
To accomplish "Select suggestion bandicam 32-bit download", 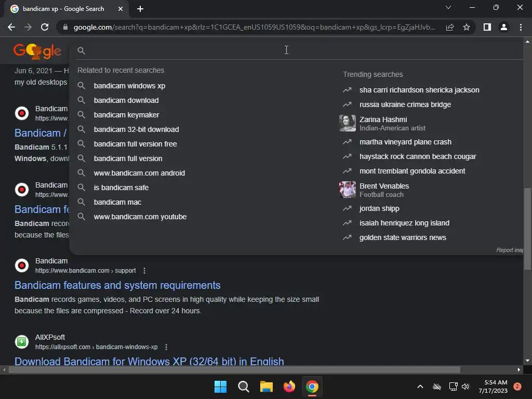I will point(136,129).
